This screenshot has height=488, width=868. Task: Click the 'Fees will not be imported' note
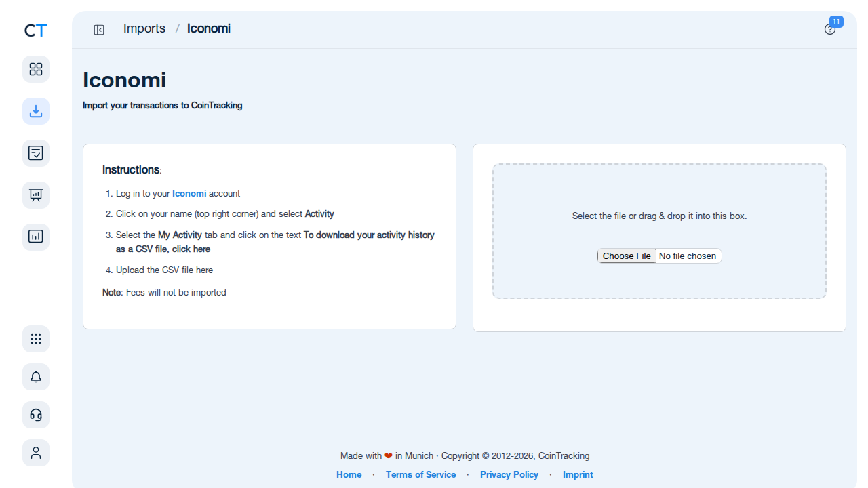(164, 292)
